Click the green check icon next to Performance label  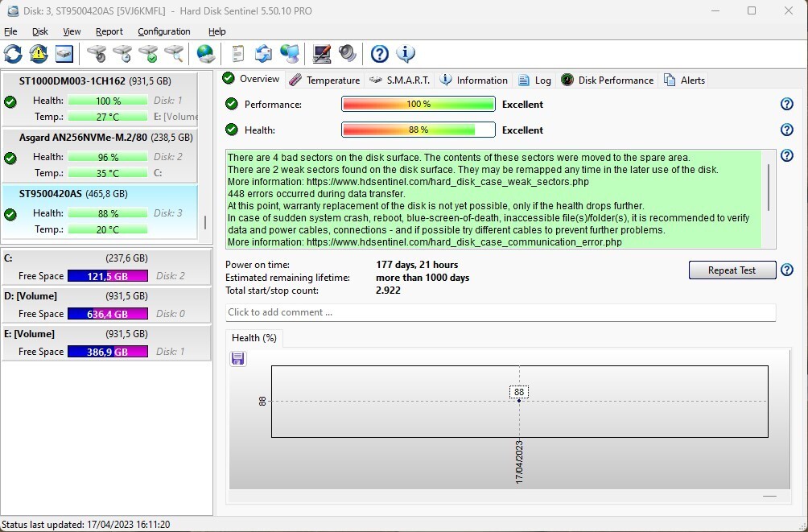coord(232,104)
